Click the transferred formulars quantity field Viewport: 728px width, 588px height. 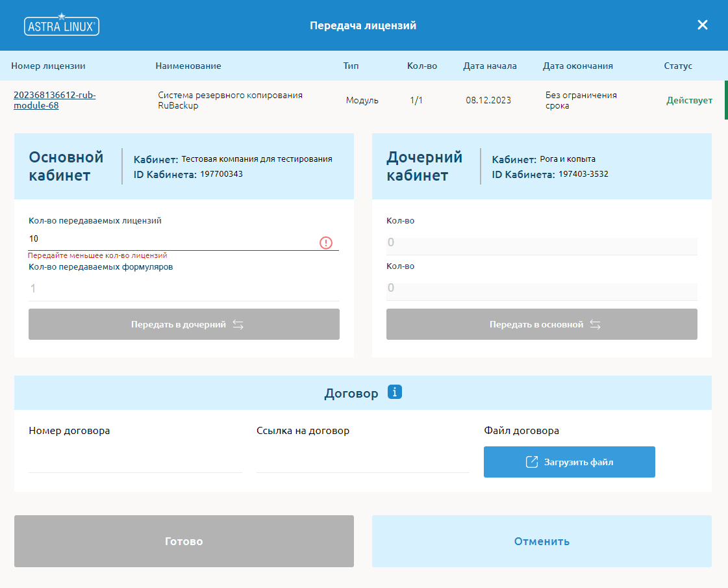click(183, 288)
